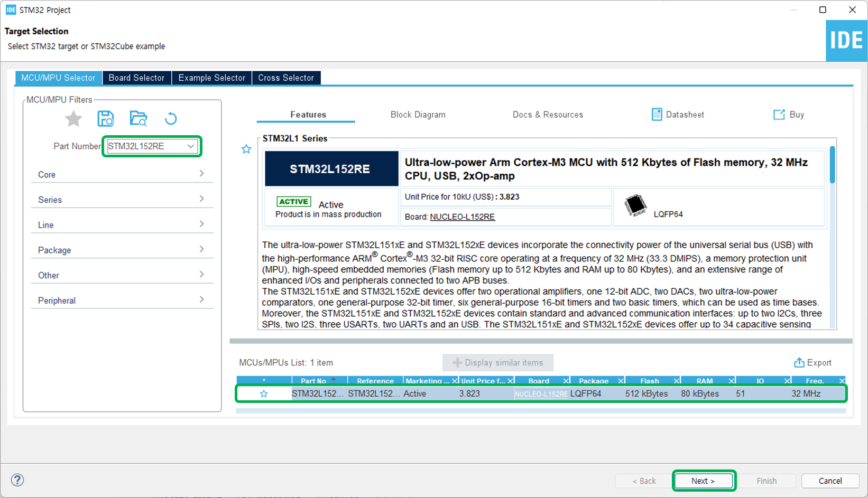Sort by the Reference column header
The image size is (868, 498).
click(x=375, y=381)
